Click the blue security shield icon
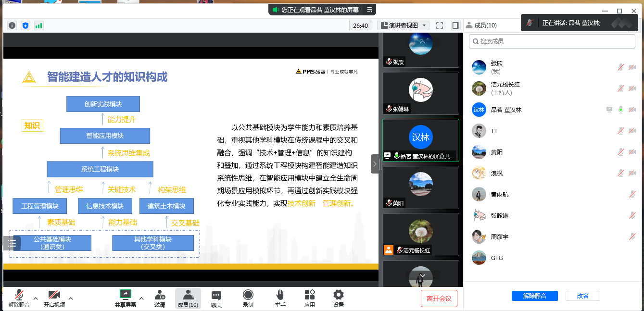 pyautogui.click(x=25, y=25)
